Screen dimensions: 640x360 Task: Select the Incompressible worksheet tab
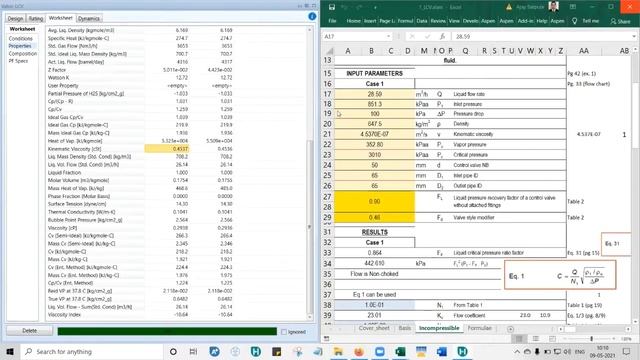click(x=439, y=328)
